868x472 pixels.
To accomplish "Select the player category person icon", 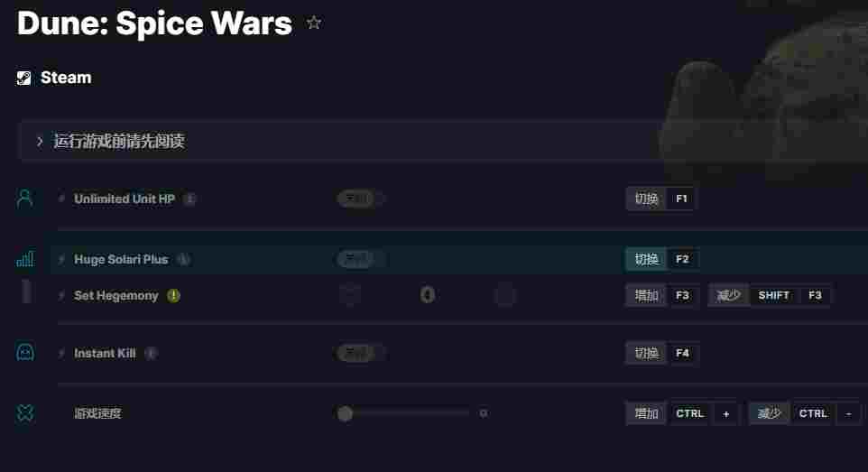I will (25, 198).
